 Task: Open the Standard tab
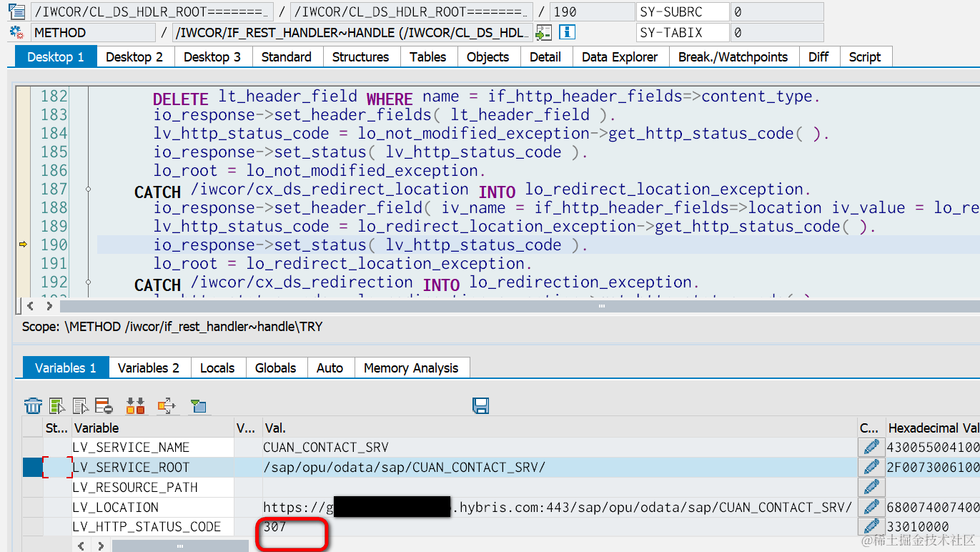click(287, 56)
